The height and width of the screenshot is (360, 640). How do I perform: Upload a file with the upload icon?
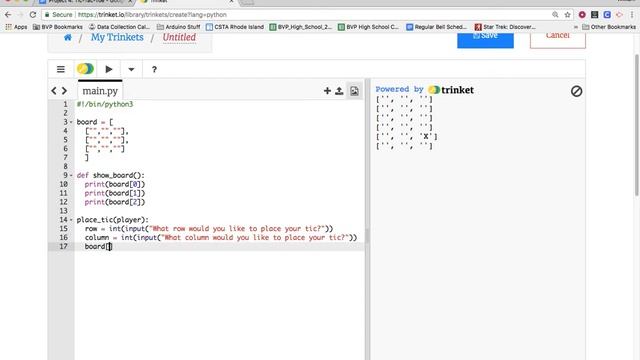339,91
